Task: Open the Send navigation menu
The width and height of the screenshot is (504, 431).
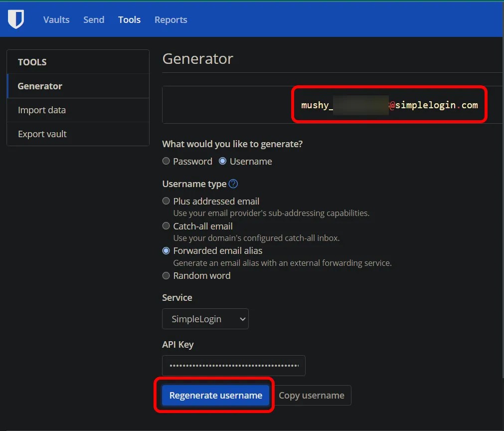Action: 93,19
